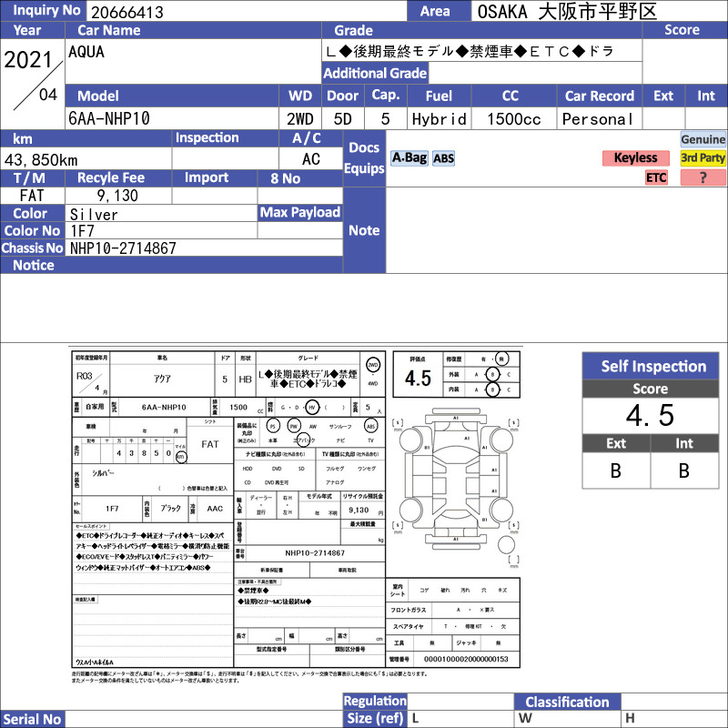
Task: Select the car name AQUA
Action: (86, 52)
